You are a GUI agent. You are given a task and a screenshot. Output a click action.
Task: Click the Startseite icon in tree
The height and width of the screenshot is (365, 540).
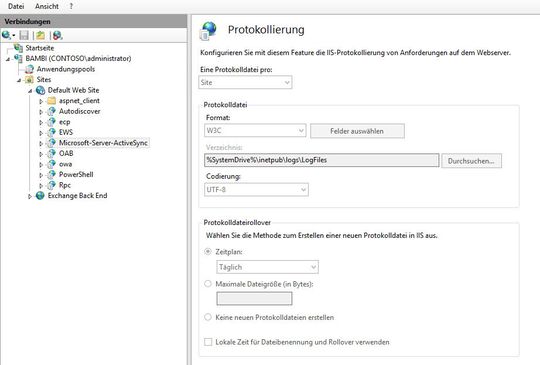(x=18, y=48)
